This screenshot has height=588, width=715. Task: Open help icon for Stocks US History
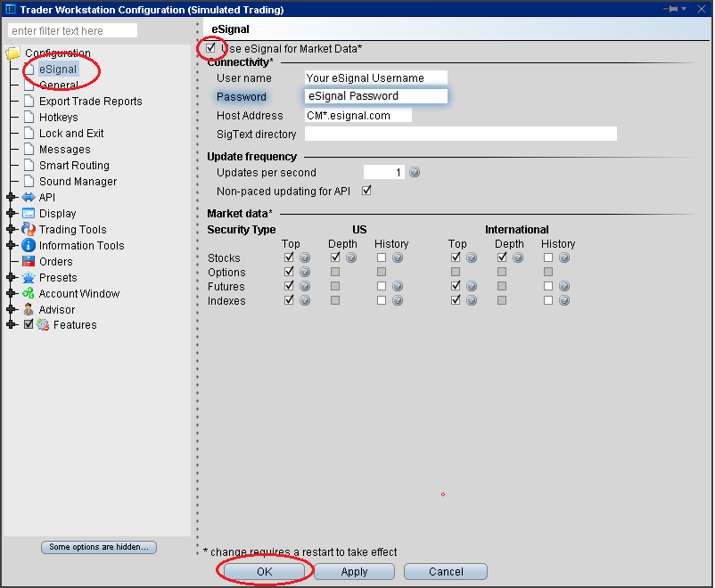click(398, 257)
